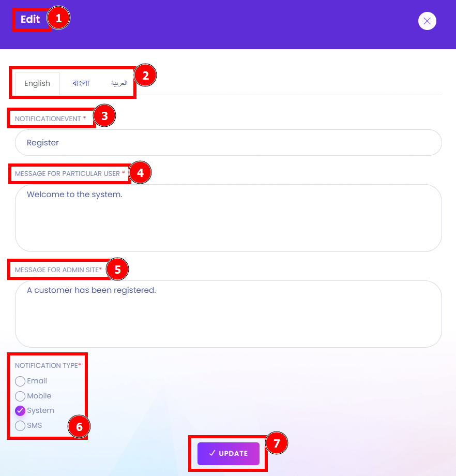Click the red number 7 badge near Update

[x=277, y=443]
